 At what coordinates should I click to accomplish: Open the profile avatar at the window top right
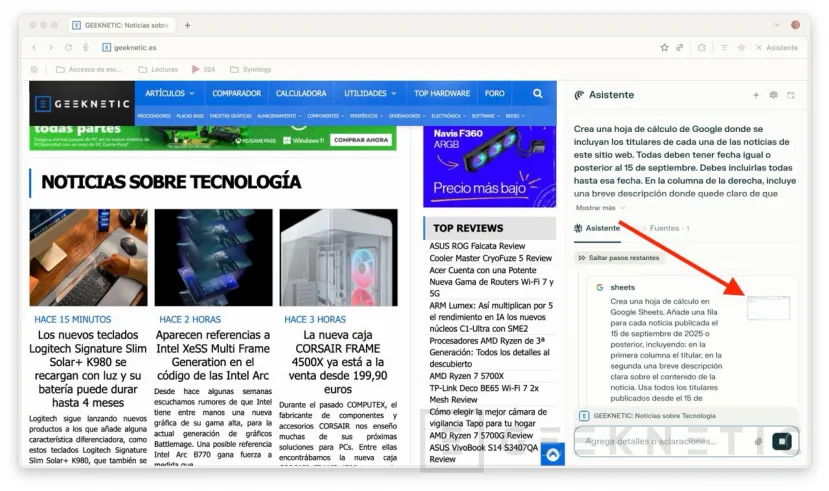point(795,25)
